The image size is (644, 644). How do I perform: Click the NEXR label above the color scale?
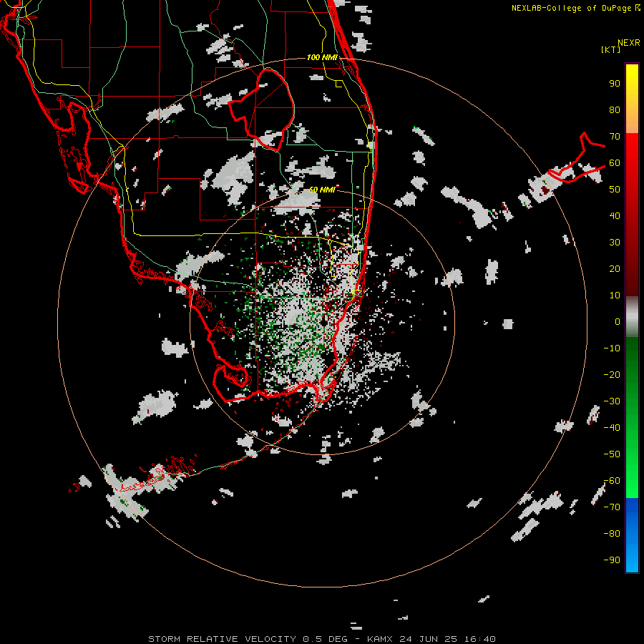point(628,43)
